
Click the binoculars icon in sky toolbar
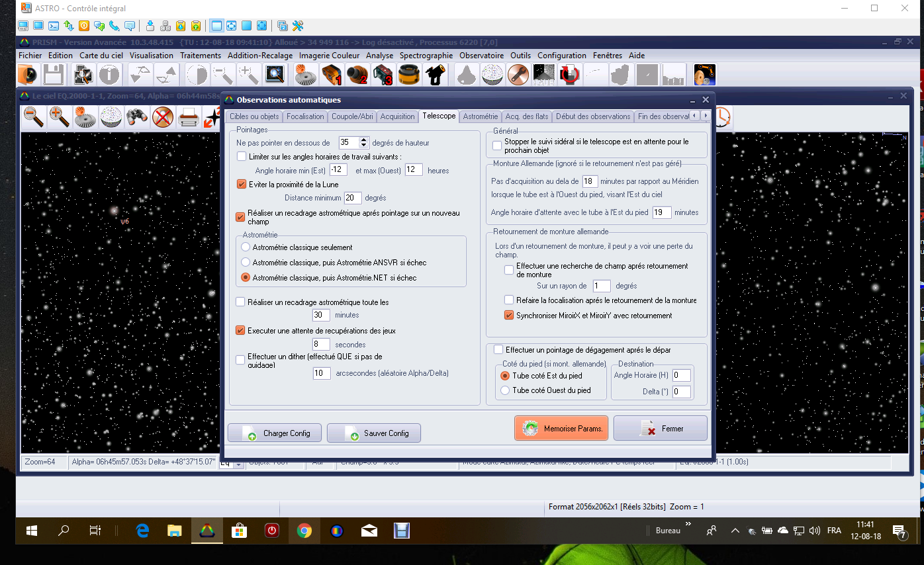pos(136,117)
